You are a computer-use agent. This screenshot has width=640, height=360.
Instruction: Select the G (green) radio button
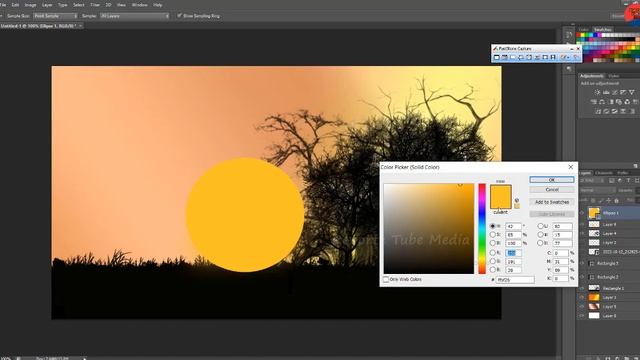(493, 261)
